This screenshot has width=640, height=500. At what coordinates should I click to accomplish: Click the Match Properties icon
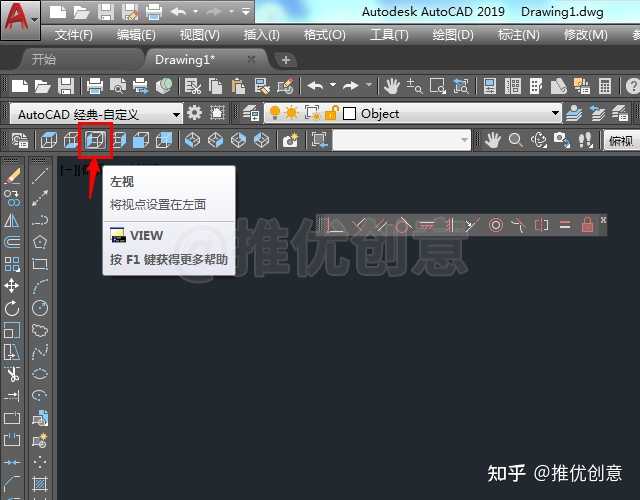(x=262, y=87)
